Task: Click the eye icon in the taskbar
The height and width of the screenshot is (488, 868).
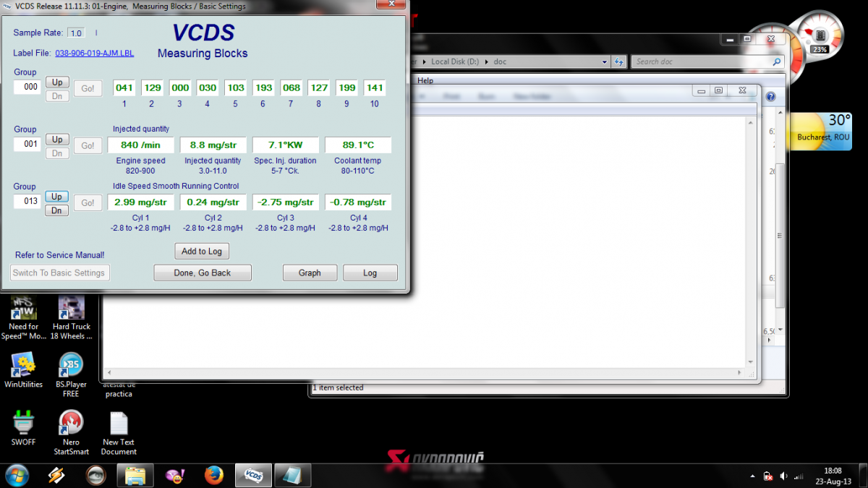Action: pos(95,475)
